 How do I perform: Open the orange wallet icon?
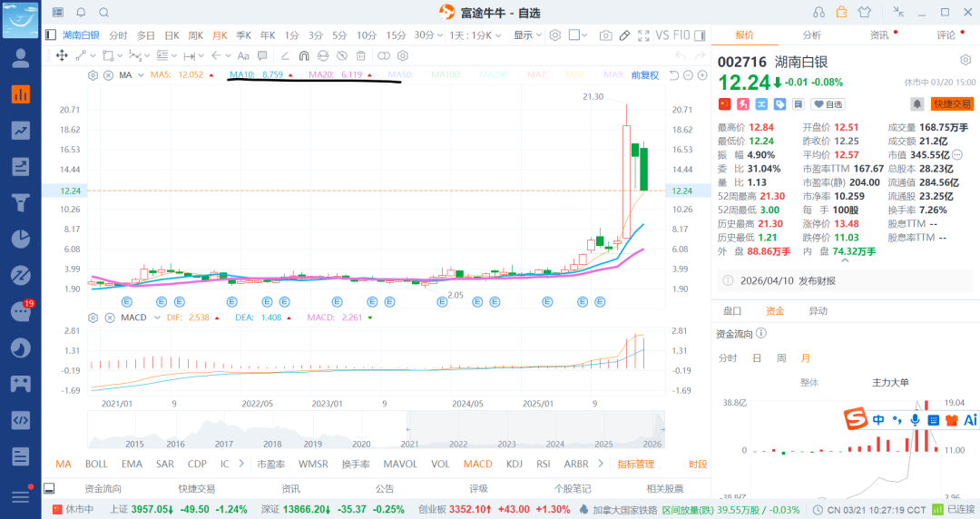click(x=842, y=12)
